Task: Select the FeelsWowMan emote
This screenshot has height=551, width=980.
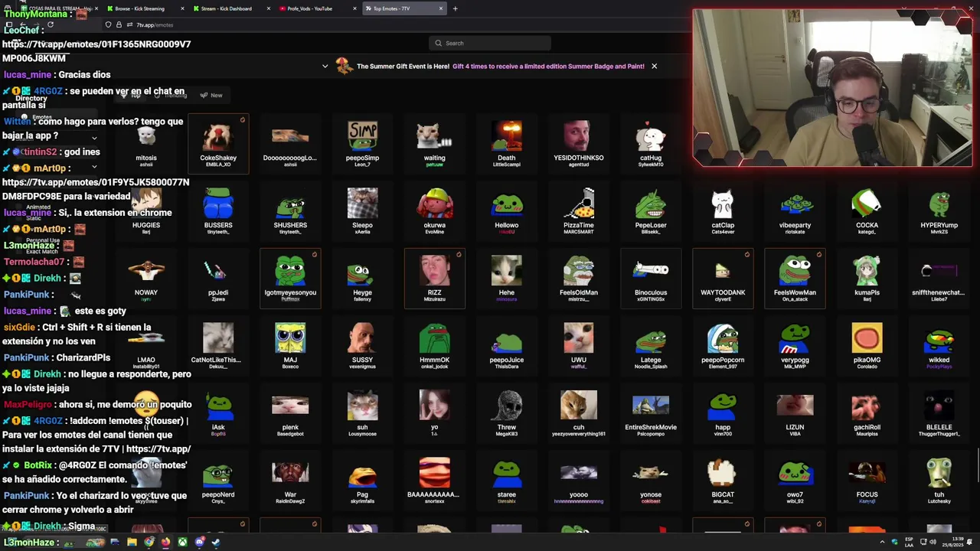Action: pyautogui.click(x=795, y=279)
